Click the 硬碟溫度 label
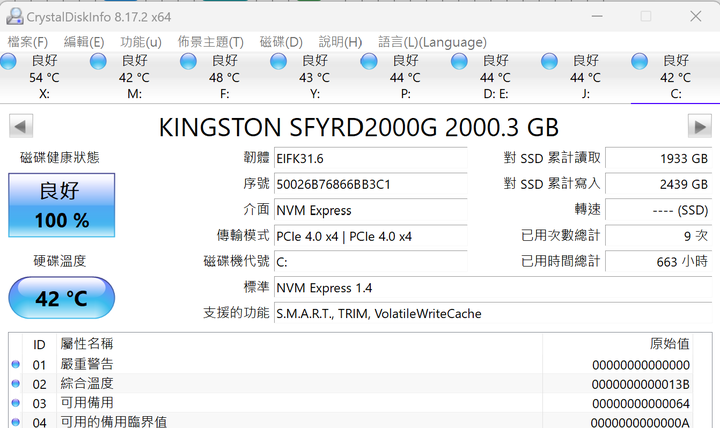The height and width of the screenshot is (428, 720). click(x=60, y=261)
